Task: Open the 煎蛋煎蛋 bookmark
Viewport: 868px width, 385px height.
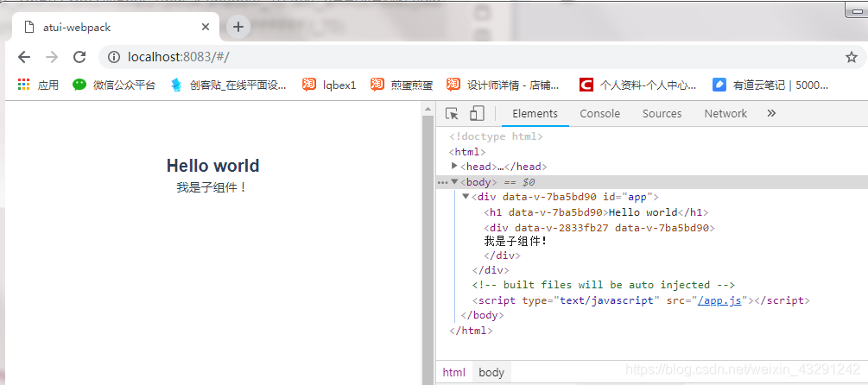Action: pyautogui.click(x=402, y=85)
